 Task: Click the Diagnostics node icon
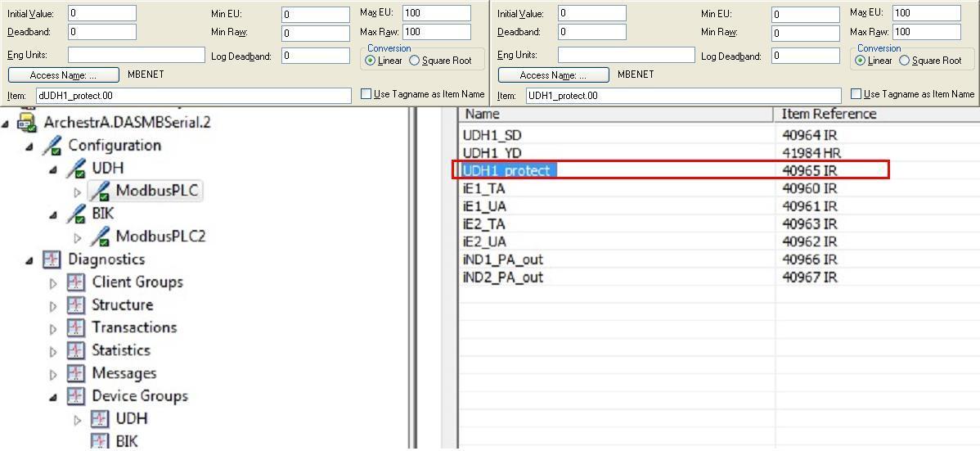(52, 259)
